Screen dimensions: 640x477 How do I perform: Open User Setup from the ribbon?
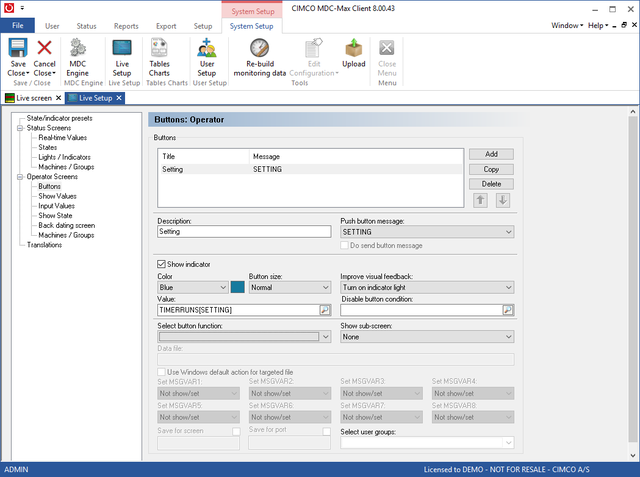coord(206,49)
